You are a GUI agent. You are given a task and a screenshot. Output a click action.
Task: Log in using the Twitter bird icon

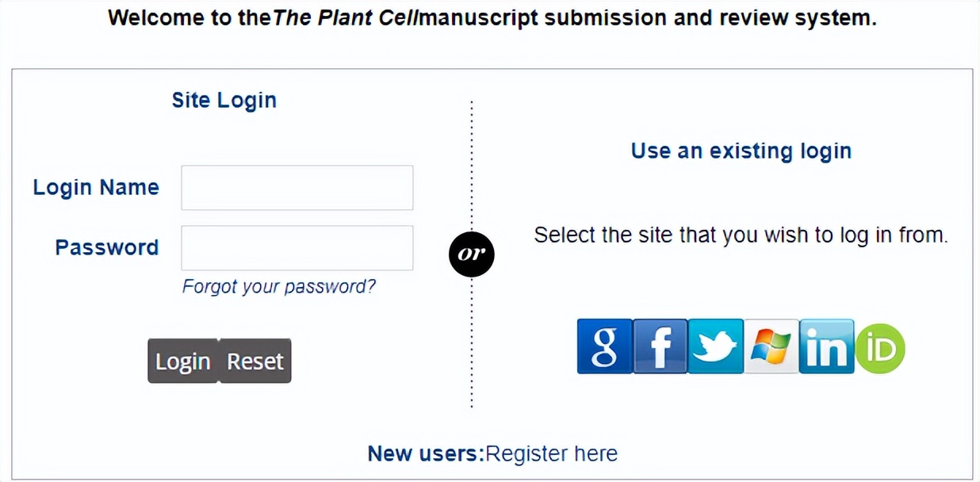point(715,346)
